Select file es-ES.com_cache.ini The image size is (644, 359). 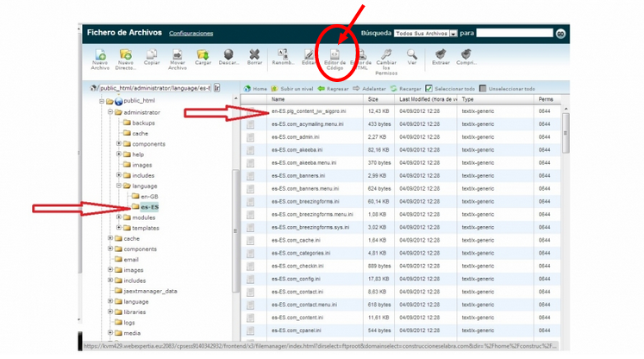click(296, 241)
